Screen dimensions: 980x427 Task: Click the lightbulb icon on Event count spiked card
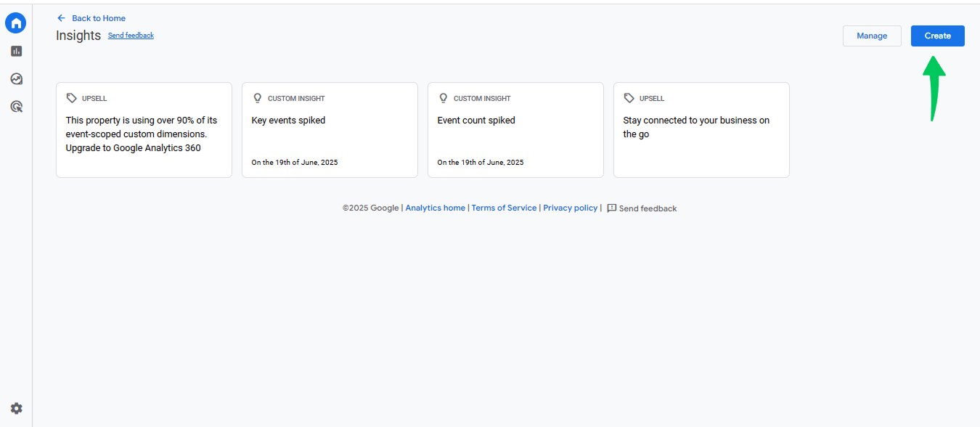[x=443, y=98]
